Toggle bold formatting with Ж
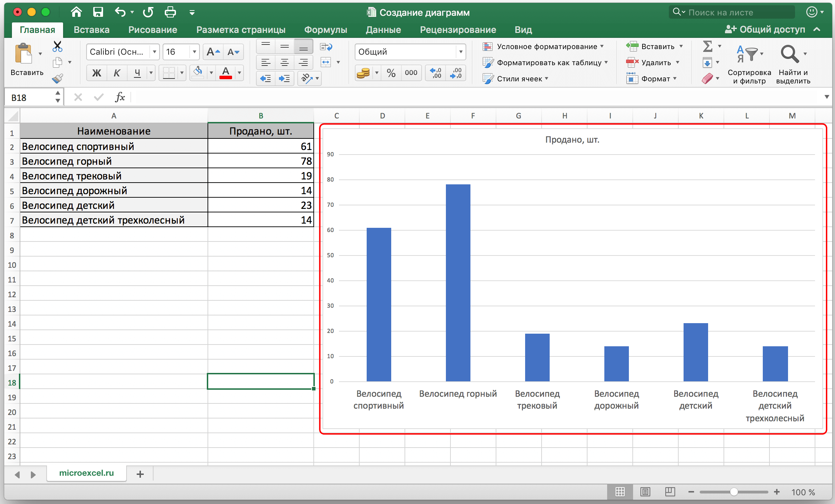The image size is (835, 504). point(96,73)
